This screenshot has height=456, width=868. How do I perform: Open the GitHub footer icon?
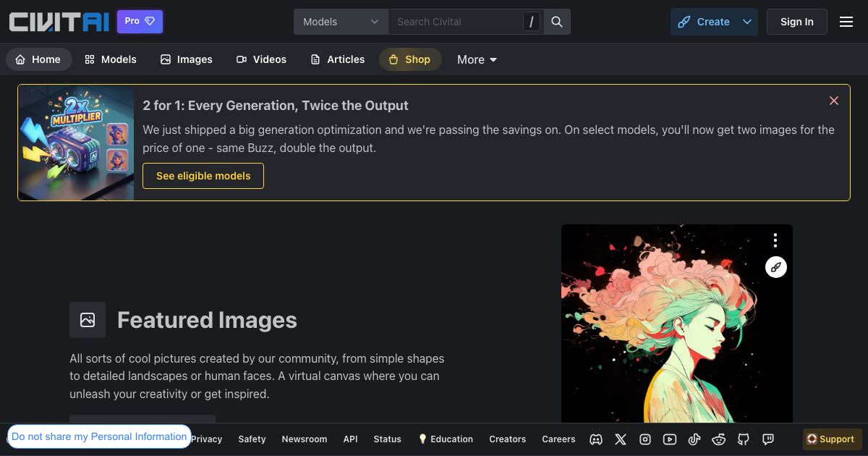pyautogui.click(x=744, y=439)
